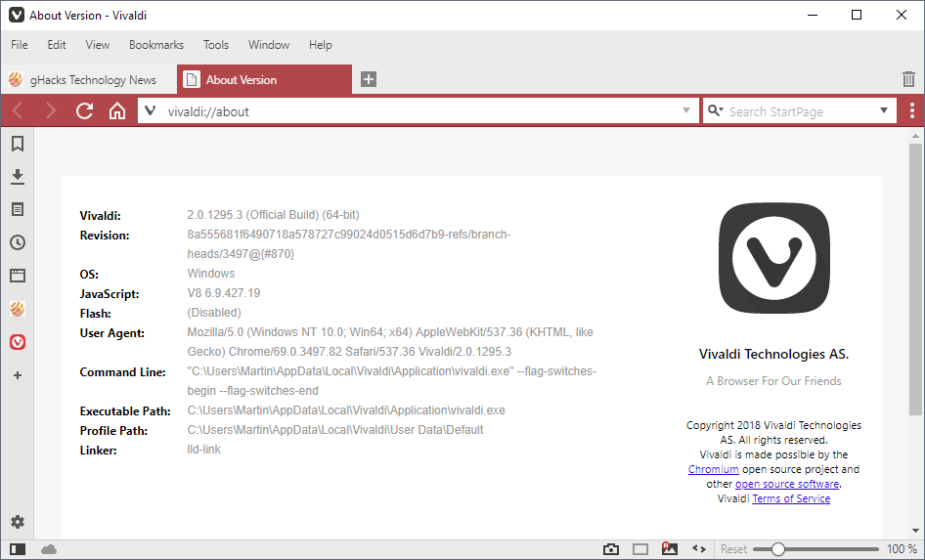The image size is (925, 560).
Task: Click the Vivaldi Technologies AS. heading
Action: [774, 354]
